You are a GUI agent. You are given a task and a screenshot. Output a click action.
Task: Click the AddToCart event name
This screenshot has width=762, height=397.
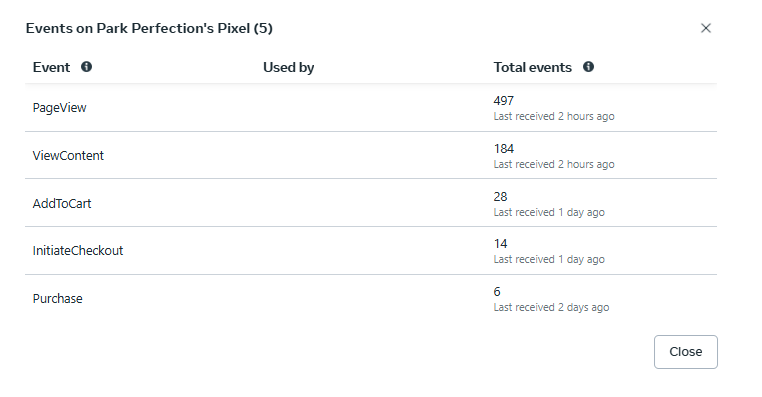click(62, 203)
